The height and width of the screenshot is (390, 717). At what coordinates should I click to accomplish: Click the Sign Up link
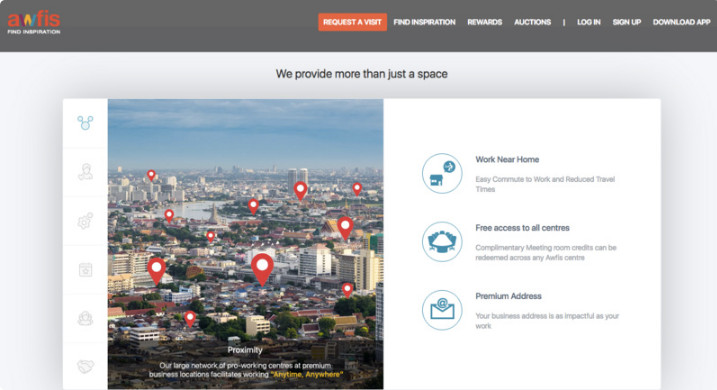click(x=626, y=22)
